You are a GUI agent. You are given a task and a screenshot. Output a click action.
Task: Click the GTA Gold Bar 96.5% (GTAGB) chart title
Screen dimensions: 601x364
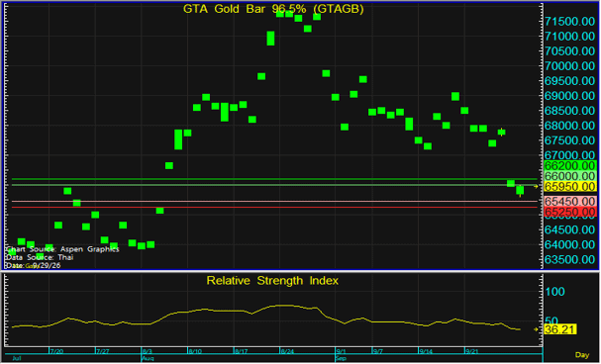click(273, 9)
